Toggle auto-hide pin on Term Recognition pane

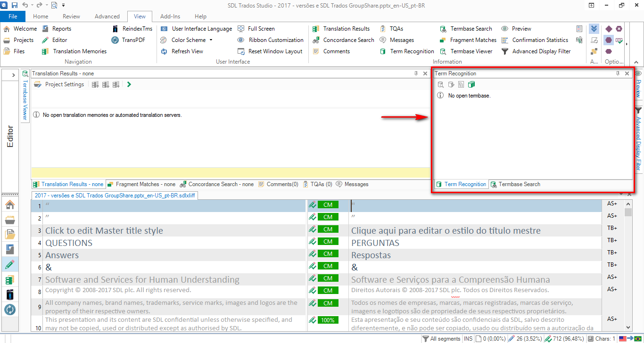[x=618, y=73]
